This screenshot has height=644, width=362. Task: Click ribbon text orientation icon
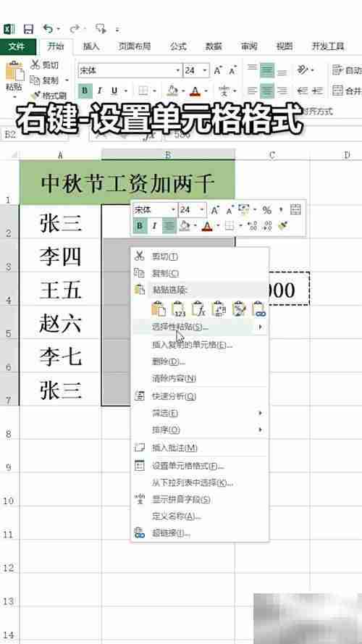(x=303, y=70)
